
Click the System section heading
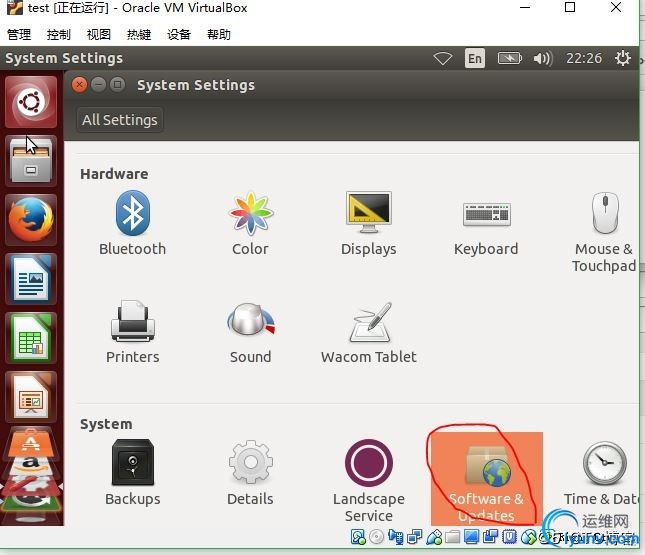(106, 424)
